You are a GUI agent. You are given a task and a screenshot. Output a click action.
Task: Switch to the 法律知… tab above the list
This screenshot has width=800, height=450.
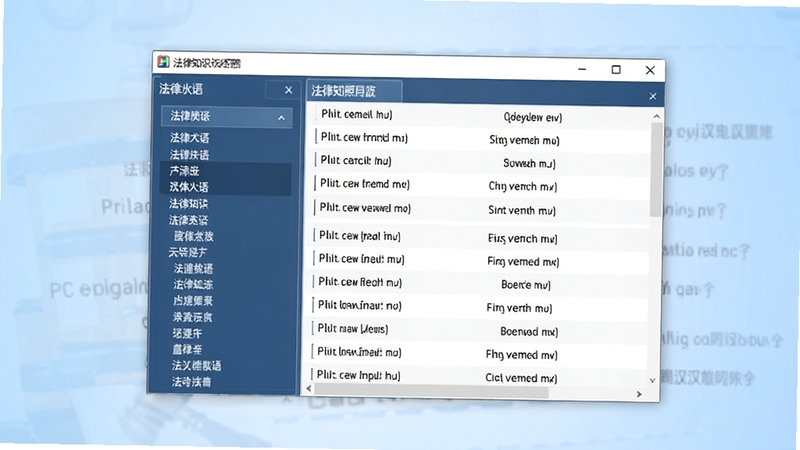click(x=354, y=91)
